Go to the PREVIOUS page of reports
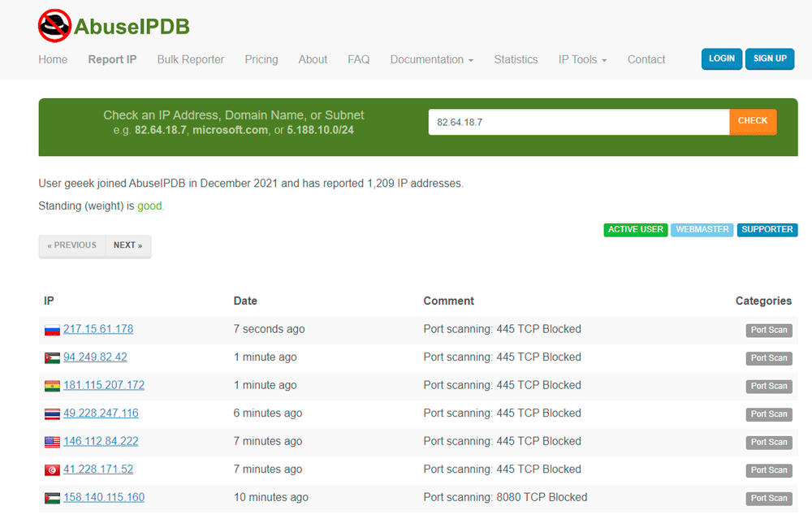812x515 pixels. 72,245
